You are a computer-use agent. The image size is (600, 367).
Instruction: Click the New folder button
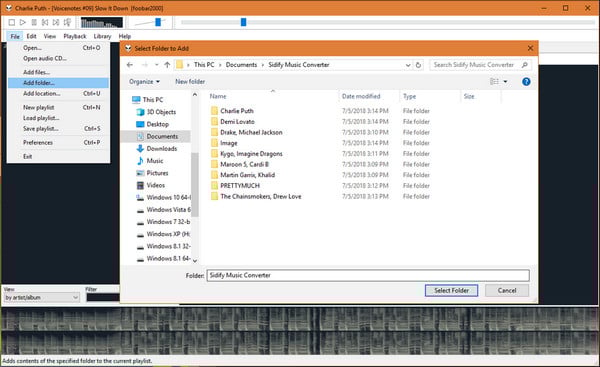[x=190, y=82]
